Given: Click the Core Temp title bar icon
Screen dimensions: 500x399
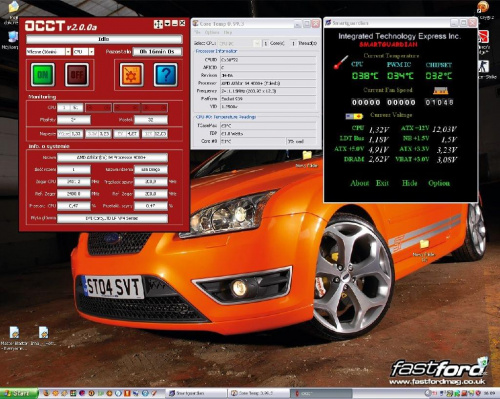Looking at the screenshot, I should click(x=196, y=23).
